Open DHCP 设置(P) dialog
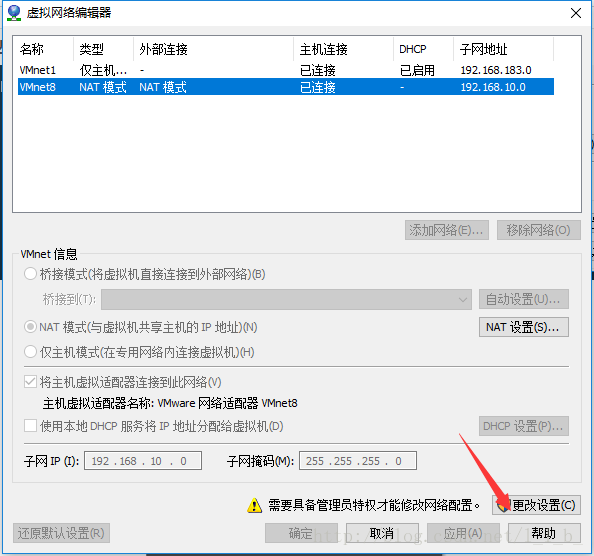 [x=524, y=426]
